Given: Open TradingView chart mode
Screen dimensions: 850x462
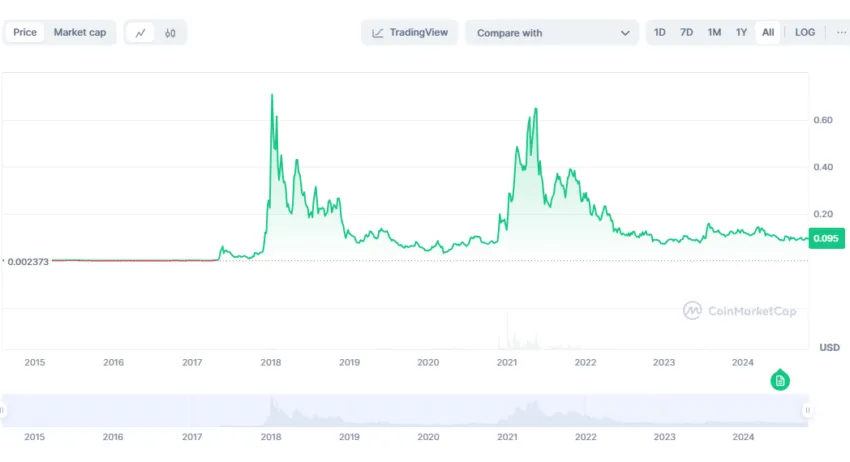Looking at the screenshot, I should (x=410, y=33).
